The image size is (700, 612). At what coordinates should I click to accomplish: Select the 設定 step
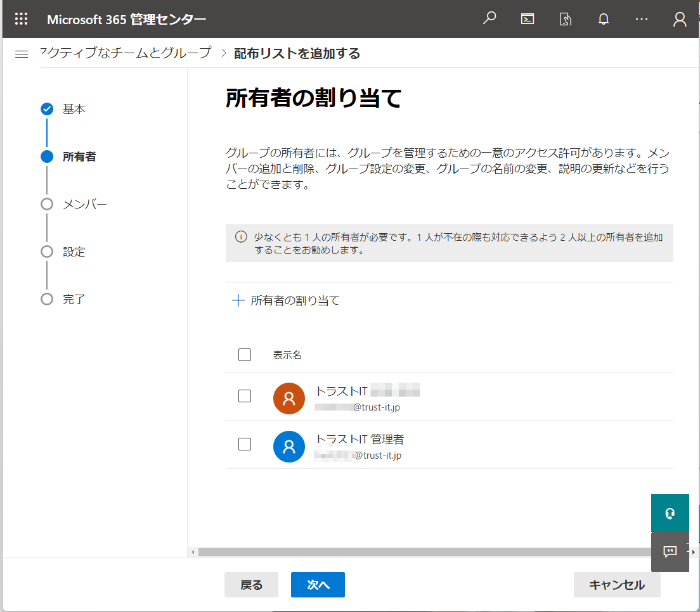[74, 252]
